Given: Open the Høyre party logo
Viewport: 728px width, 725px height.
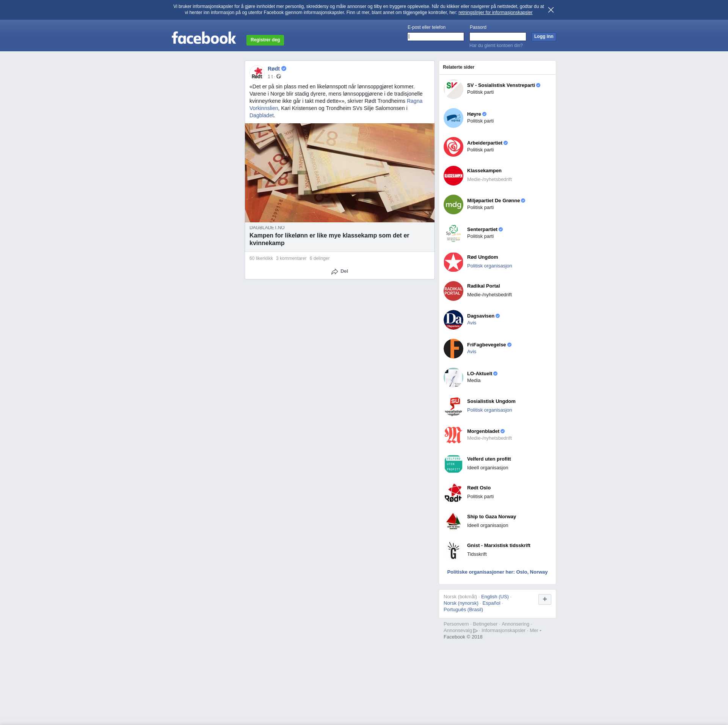Looking at the screenshot, I should (453, 118).
